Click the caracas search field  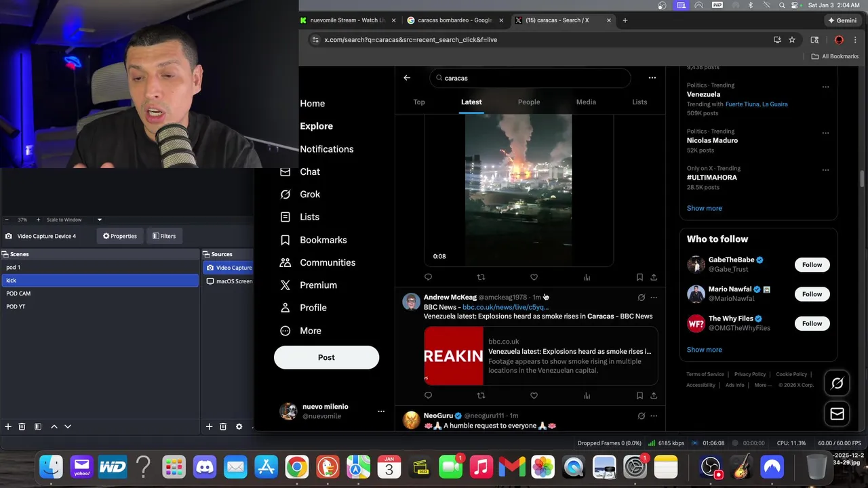[x=530, y=78]
